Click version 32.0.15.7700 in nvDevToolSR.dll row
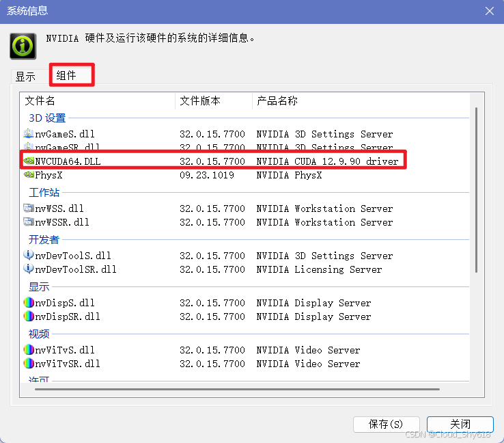 212,269
